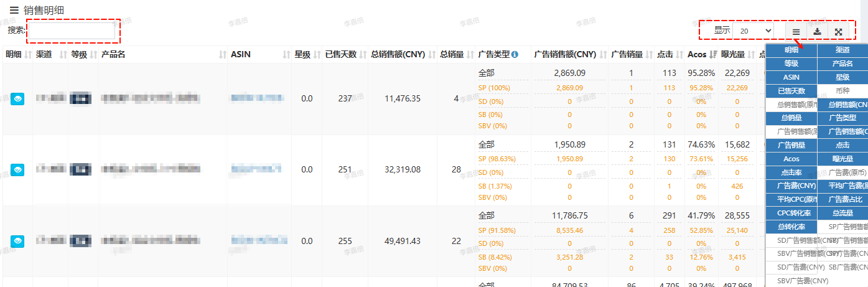View details with third row eye icon
Image resolution: width=868 pixels, height=287 pixels.
pyautogui.click(x=17, y=240)
